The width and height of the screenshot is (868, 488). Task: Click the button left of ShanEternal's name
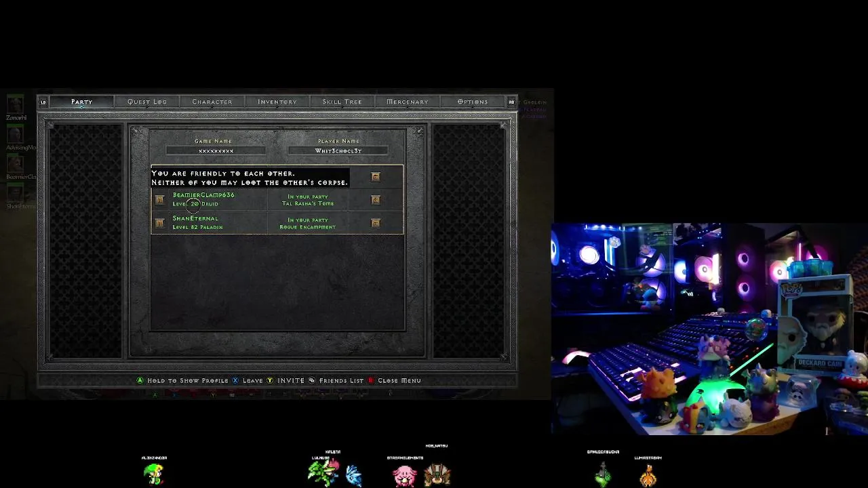point(159,223)
